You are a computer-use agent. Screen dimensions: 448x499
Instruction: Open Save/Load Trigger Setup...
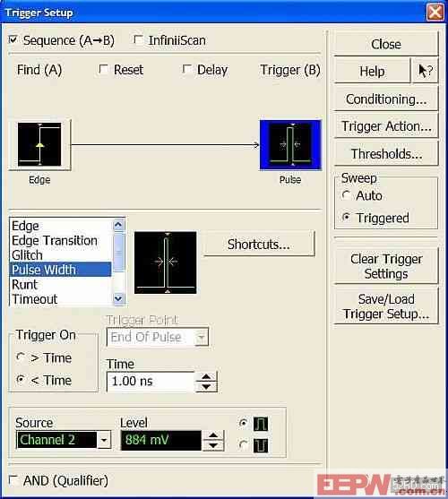[x=386, y=306]
